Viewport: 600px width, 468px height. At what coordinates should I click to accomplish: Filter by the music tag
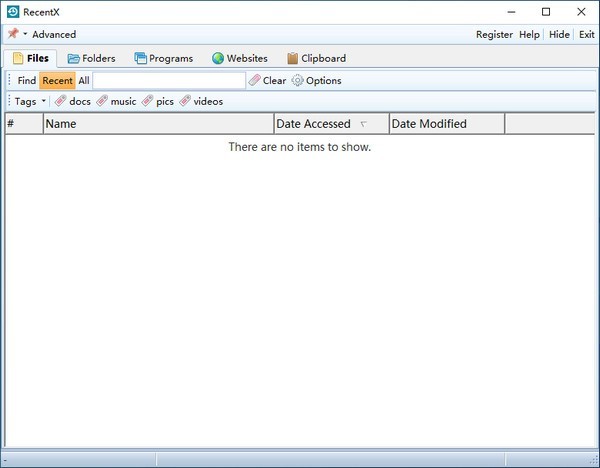coord(116,101)
